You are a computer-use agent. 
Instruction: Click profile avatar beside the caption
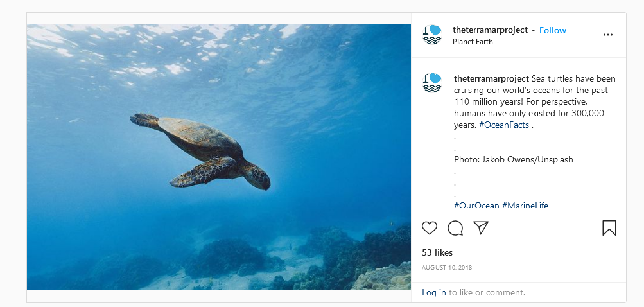click(x=432, y=83)
